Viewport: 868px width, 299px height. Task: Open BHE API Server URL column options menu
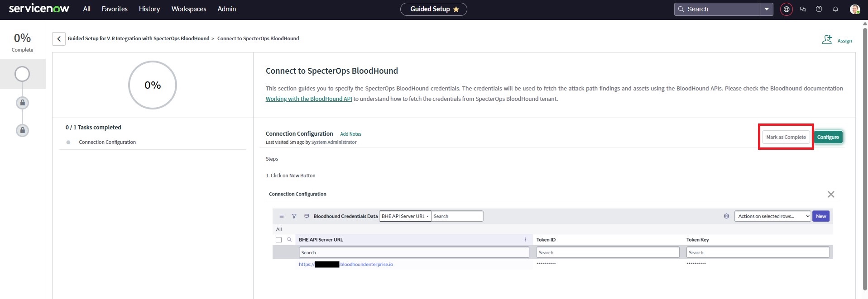[x=525, y=240]
